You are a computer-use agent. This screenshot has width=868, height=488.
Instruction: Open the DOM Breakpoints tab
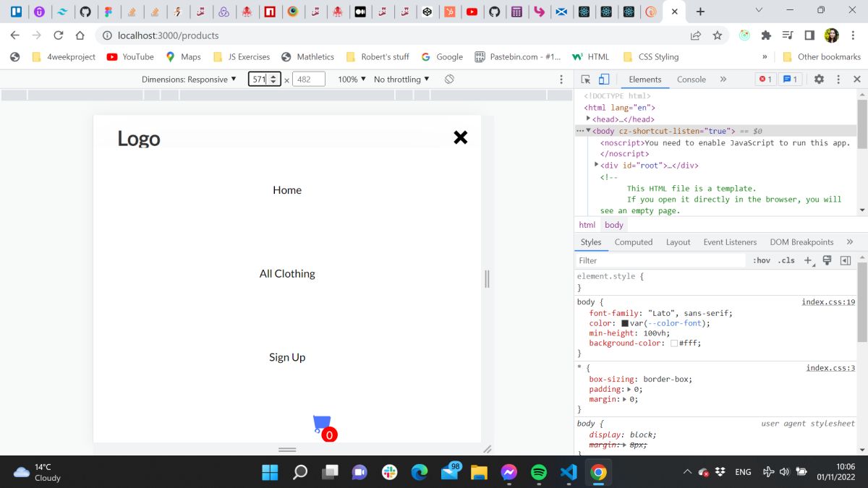pos(801,242)
